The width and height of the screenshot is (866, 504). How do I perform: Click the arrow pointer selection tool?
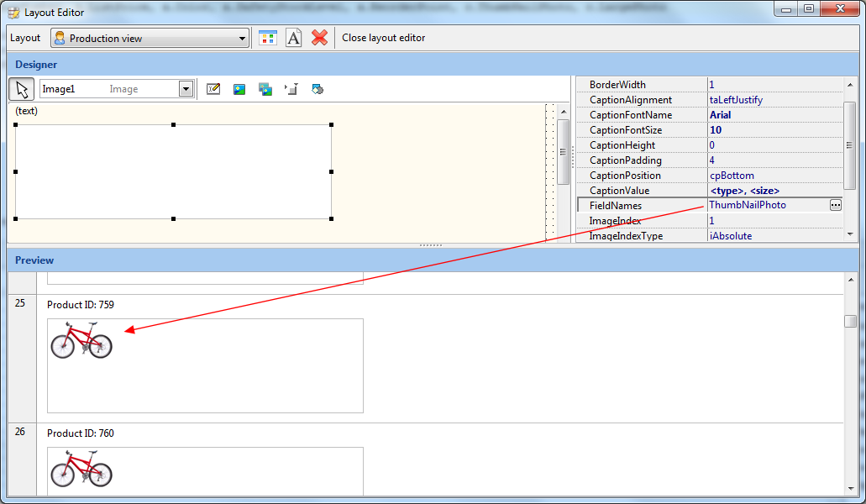tap(22, 89)
